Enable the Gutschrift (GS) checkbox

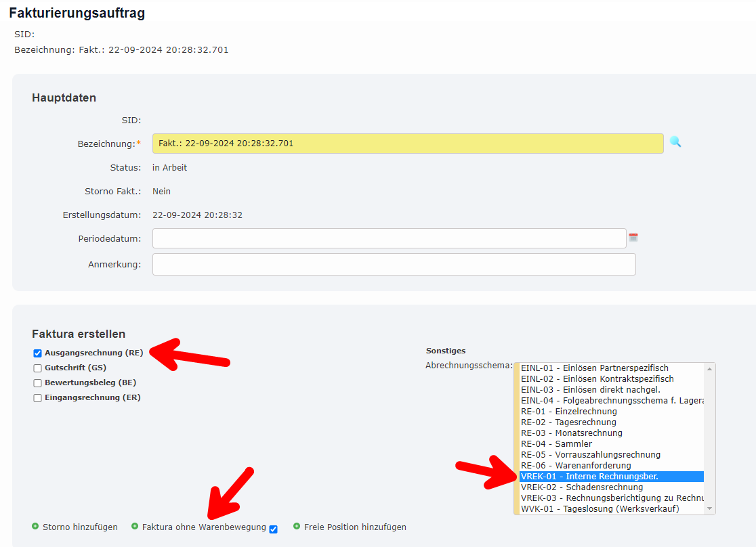pyautogui.click(x=38, y=368)
